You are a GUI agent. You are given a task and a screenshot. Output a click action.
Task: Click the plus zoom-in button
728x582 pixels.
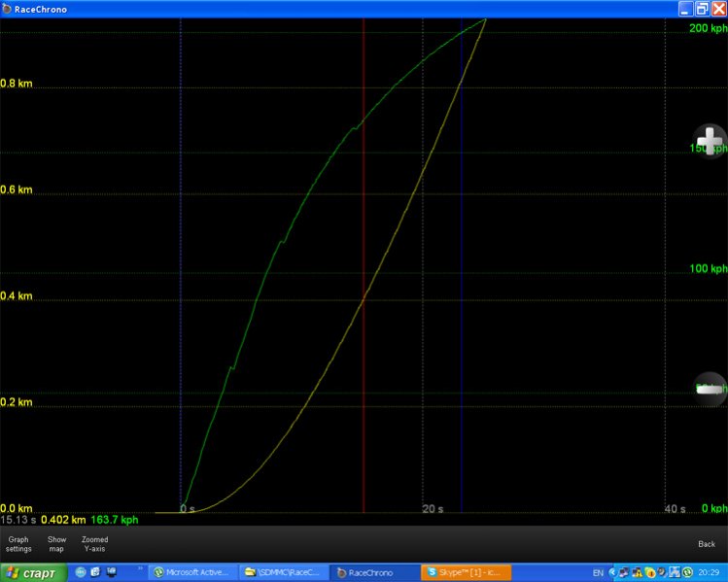pyautogui.click(x=711, y=142)
